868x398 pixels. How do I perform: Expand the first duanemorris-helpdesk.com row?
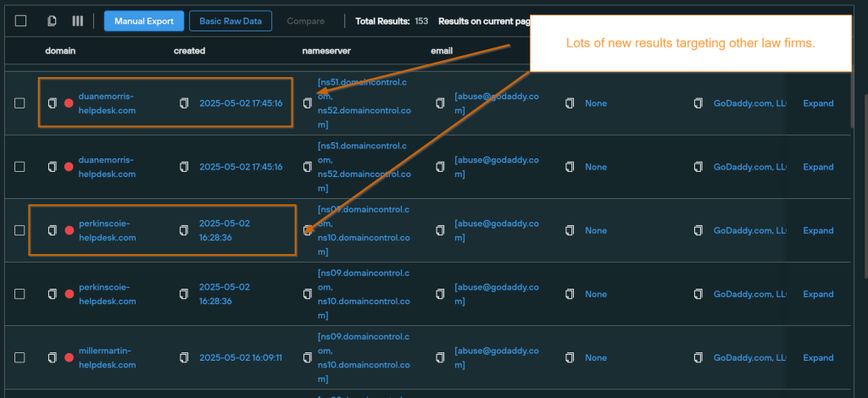[x=818, y=103]
